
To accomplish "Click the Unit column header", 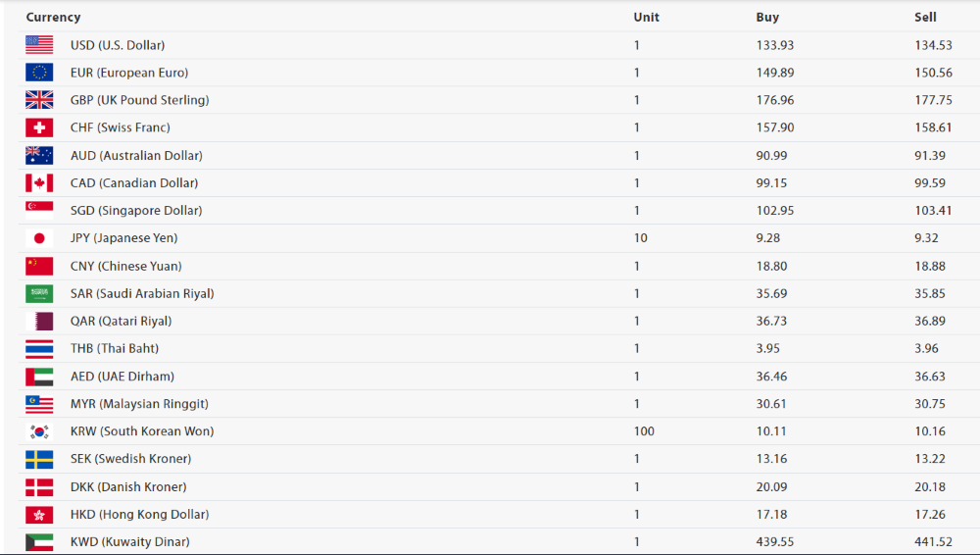I will pyautogui.click(x=646, y=18).
